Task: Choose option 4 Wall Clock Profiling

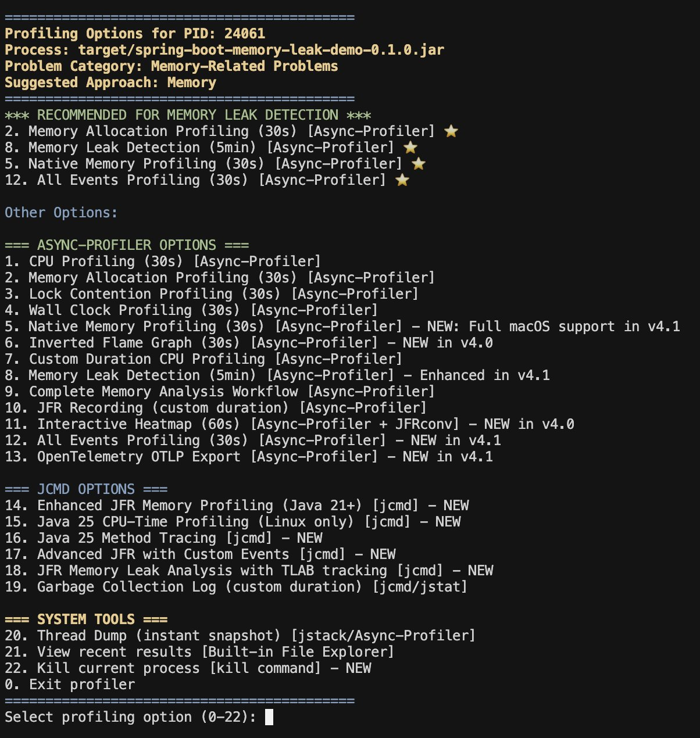Action: (191, 310)
